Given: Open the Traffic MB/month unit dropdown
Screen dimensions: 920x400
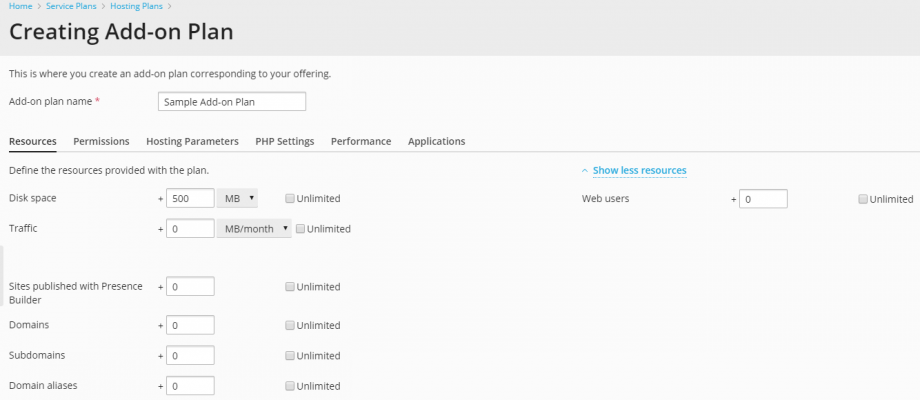Looking at the screenshot, I should coord(254,229).
